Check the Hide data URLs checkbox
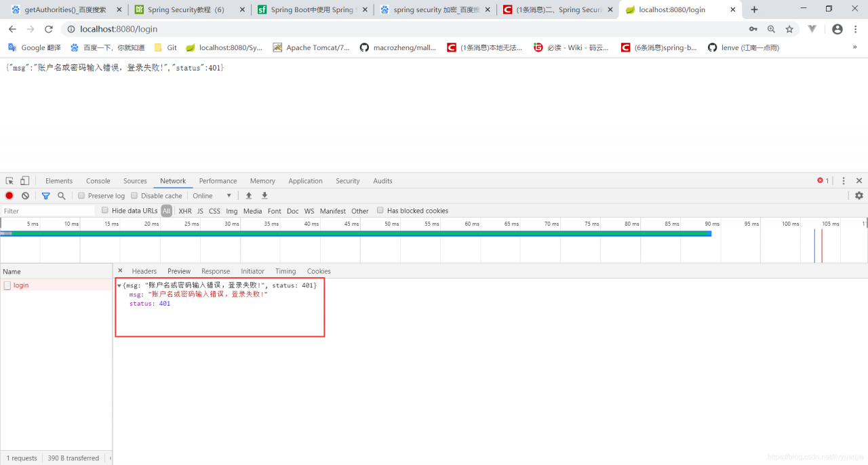Image resolution: width=868 pixels, height=465 pixels. coord(105,210)
